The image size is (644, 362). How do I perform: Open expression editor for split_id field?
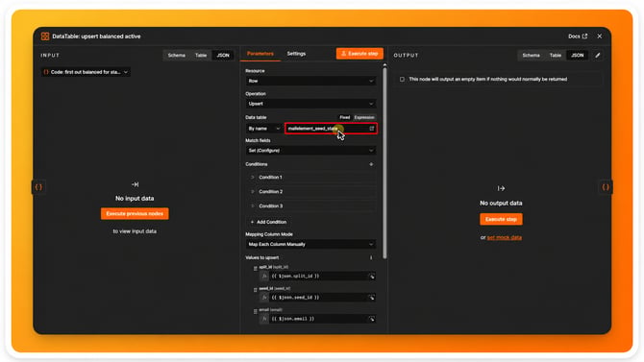click(x=372, y=277)
